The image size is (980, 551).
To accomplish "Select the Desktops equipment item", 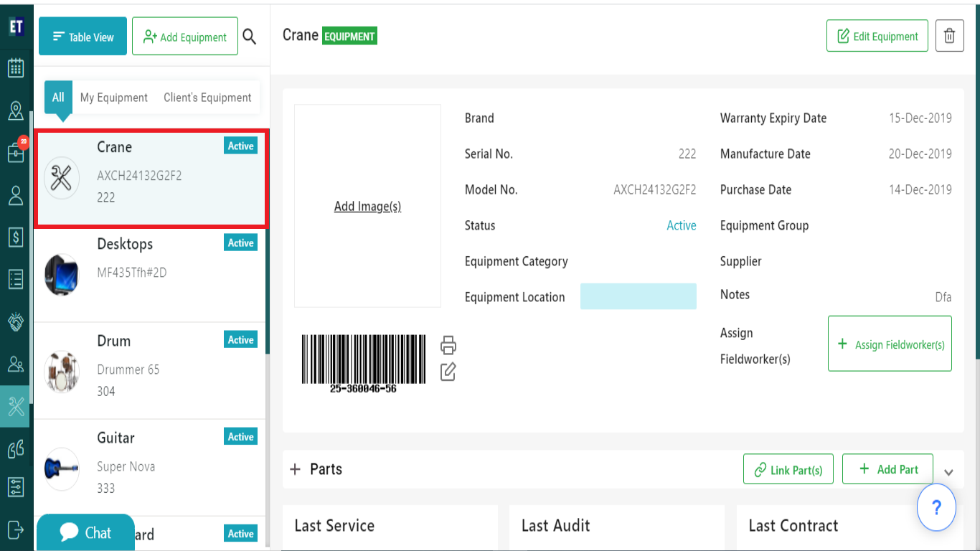I will pos(149,274).
